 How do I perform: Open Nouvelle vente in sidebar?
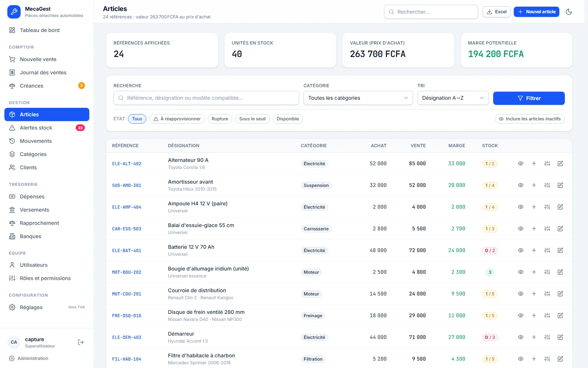click(47, 59)
